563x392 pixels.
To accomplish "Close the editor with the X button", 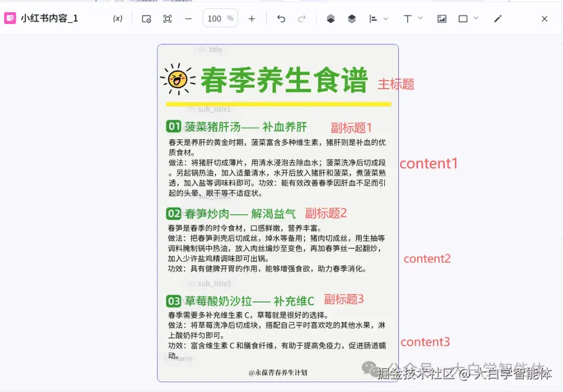I will coord(544,18).
